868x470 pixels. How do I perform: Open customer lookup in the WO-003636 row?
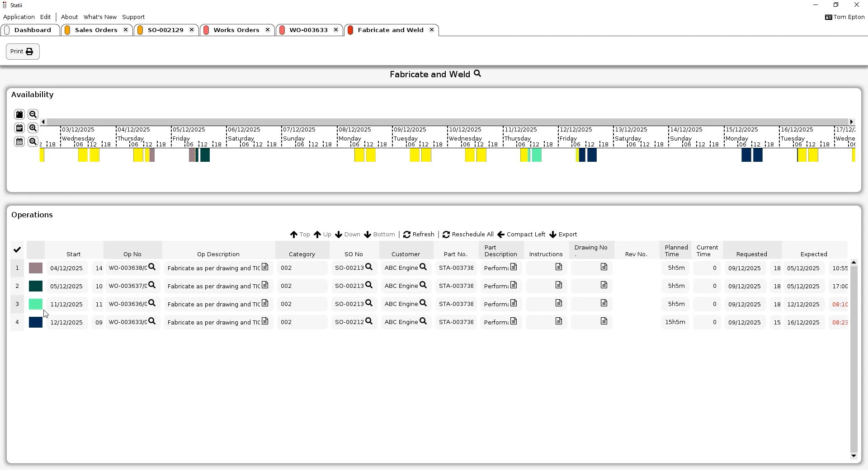pyautogui.click(x=423, y=303)
